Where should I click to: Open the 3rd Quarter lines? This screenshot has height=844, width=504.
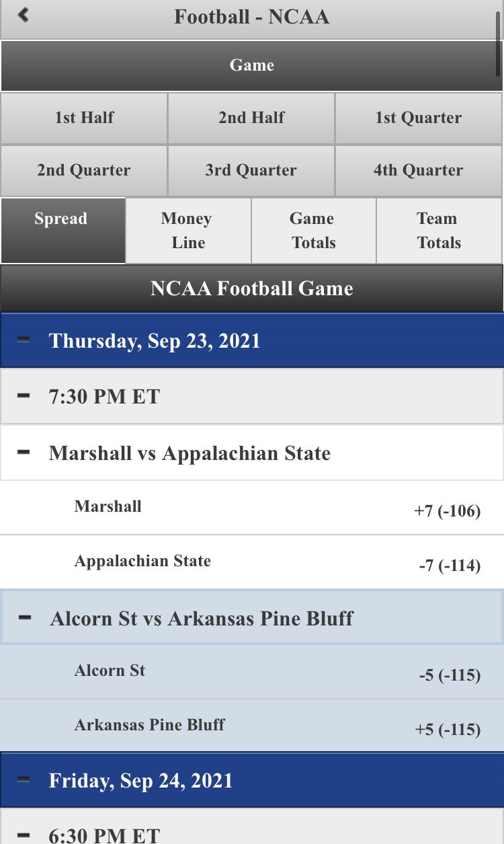pos(251,170)
